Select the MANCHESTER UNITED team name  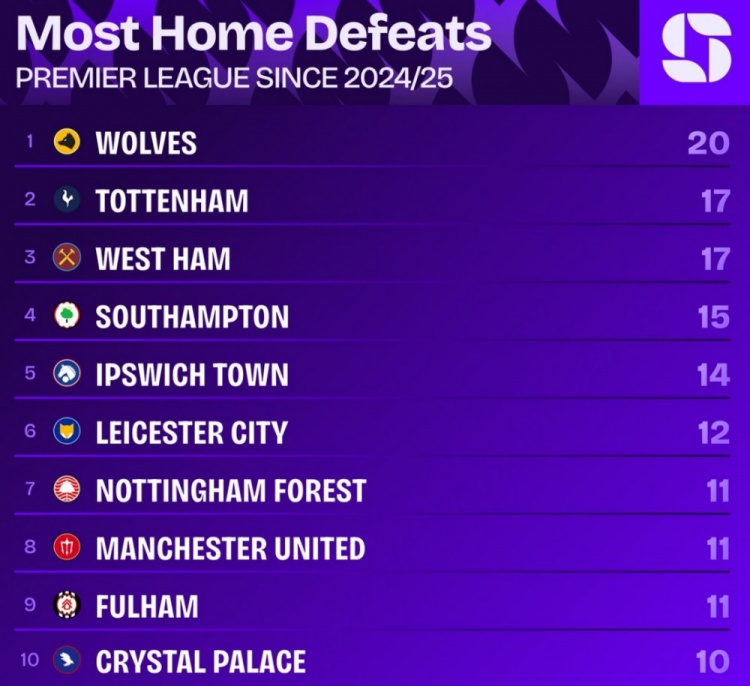pos(230,549)
